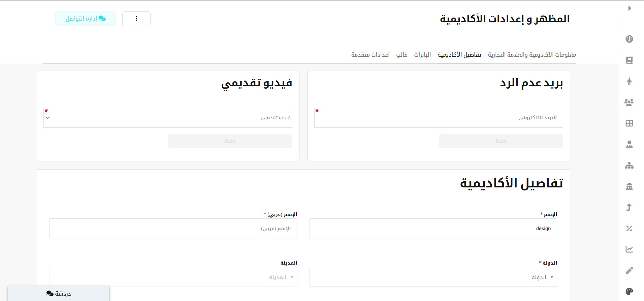Screen dimensions: 644x301
Task: Open the three-dot more options menu
Action: click(x=136, y=19)
